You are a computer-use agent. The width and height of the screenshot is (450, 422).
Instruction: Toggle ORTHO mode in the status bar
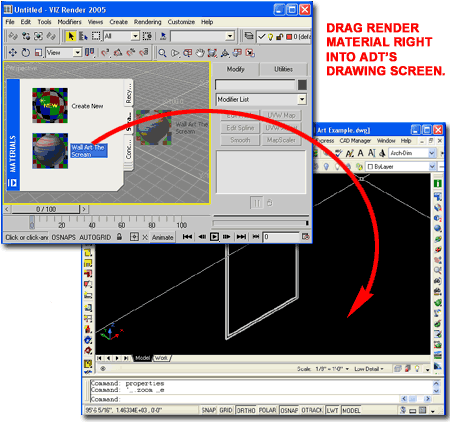click(x=246, y=410)
